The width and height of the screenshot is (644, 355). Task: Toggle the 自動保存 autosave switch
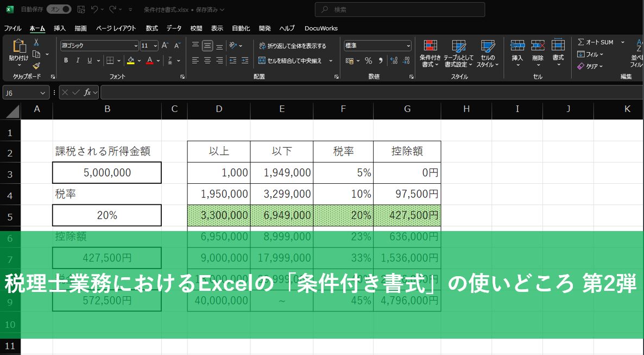[59, 9]
